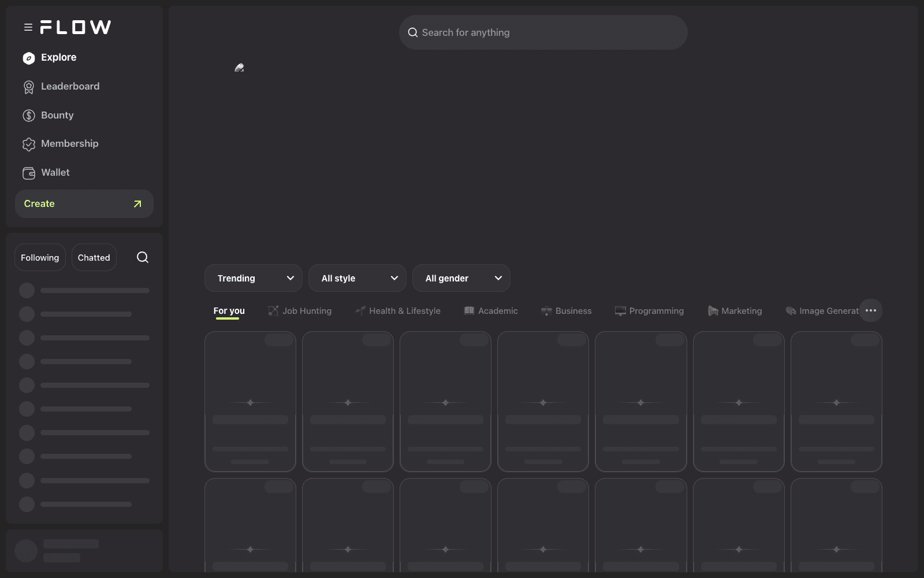Toggle the hamburger menu beside FLOW logo

pyautogui.click(x=28, y=27)
